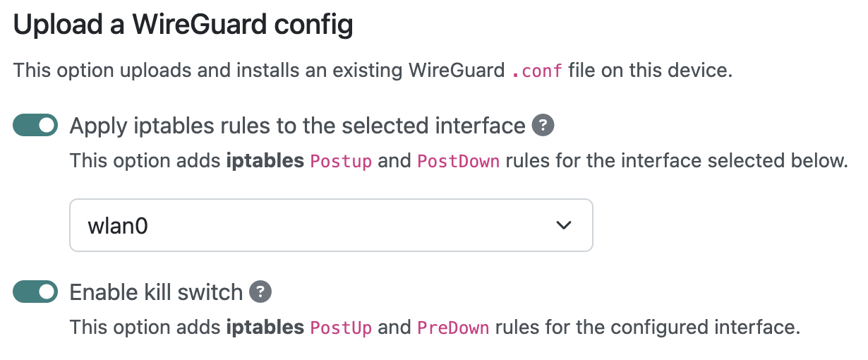Click the PostUp code in kill switch description

(x=342, y=328)
